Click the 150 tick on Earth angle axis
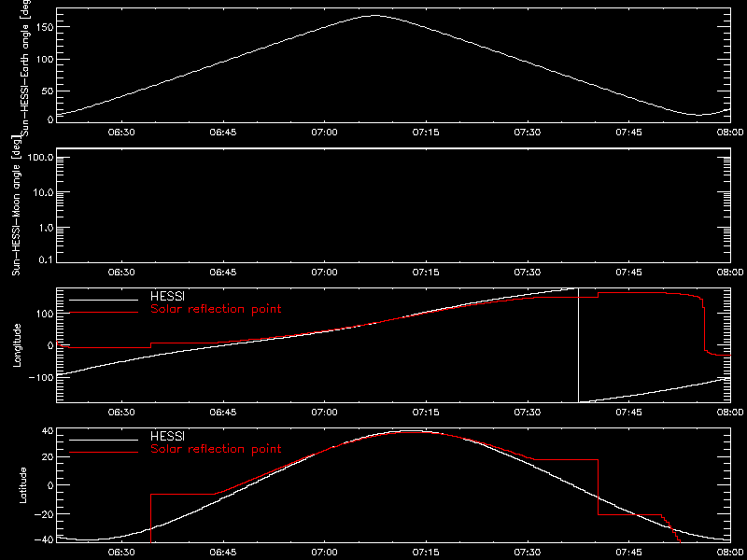 [44, 27]
